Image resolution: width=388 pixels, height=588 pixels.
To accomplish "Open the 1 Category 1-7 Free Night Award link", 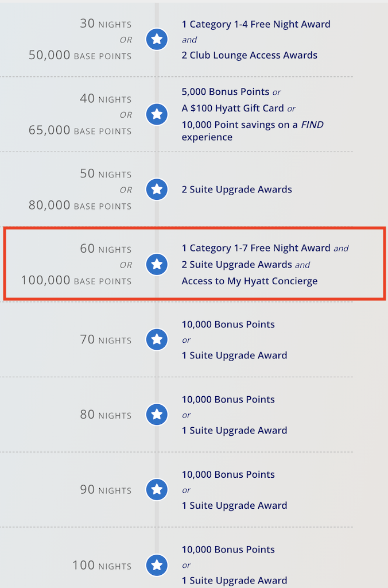I will click(256, 248).
